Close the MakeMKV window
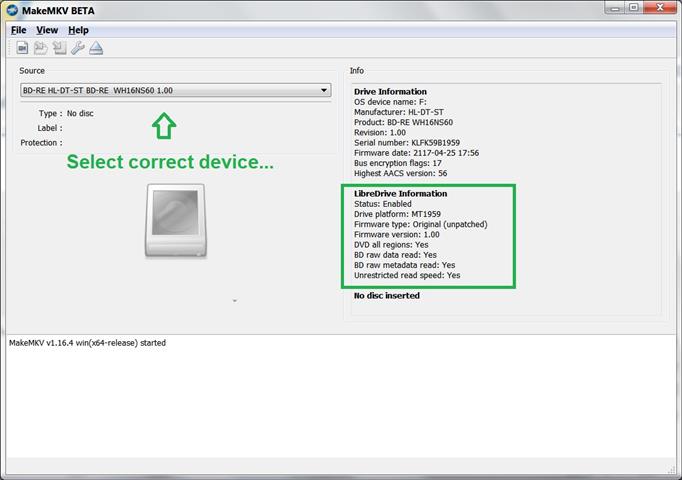The image size is (682, 480). 659,7
